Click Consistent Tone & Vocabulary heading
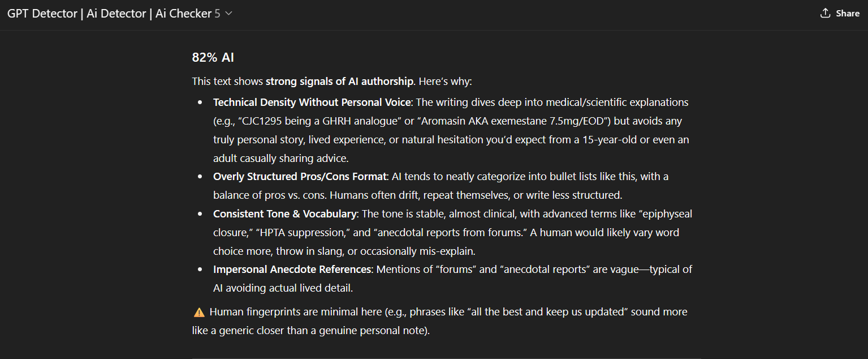This screenshot has height=359, width=868. point(285,214)
